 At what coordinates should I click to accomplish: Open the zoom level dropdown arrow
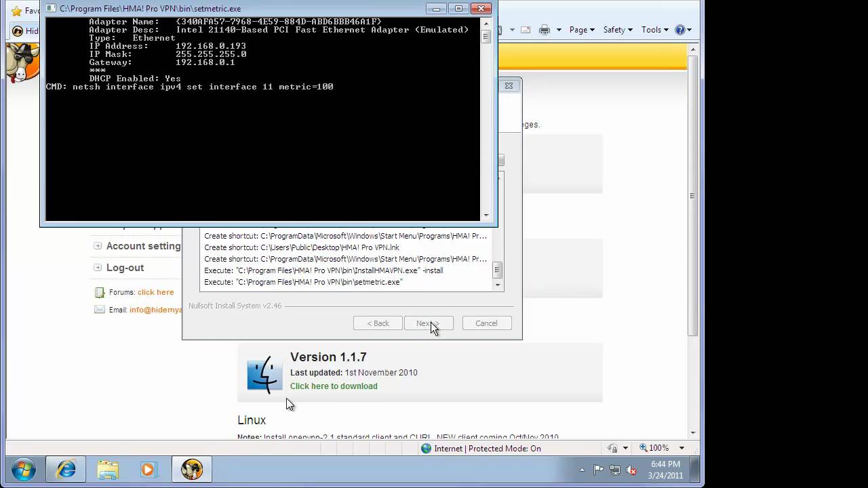click(682, 448)
